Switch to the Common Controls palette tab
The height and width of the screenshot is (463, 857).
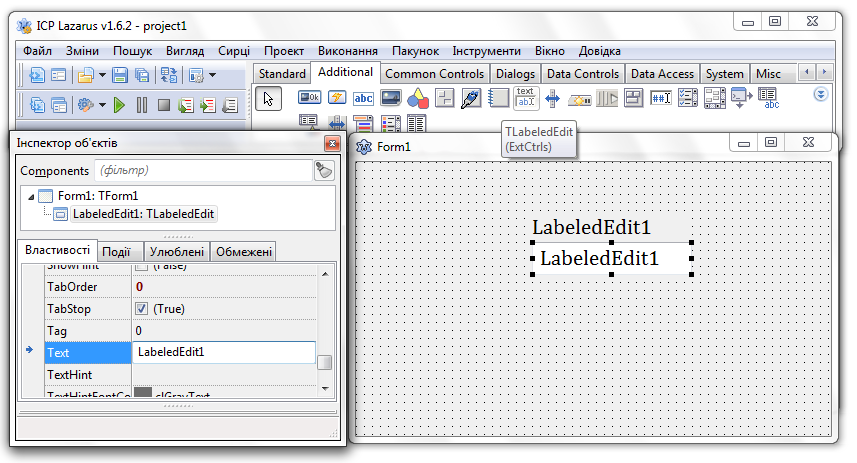(x=434, y=73)
